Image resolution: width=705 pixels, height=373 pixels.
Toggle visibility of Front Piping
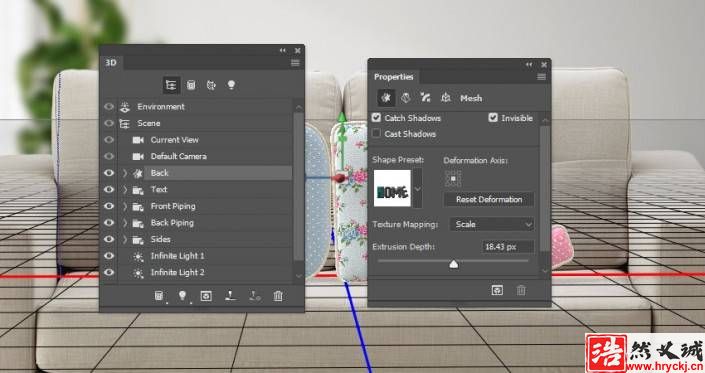(x=109, y=206)
